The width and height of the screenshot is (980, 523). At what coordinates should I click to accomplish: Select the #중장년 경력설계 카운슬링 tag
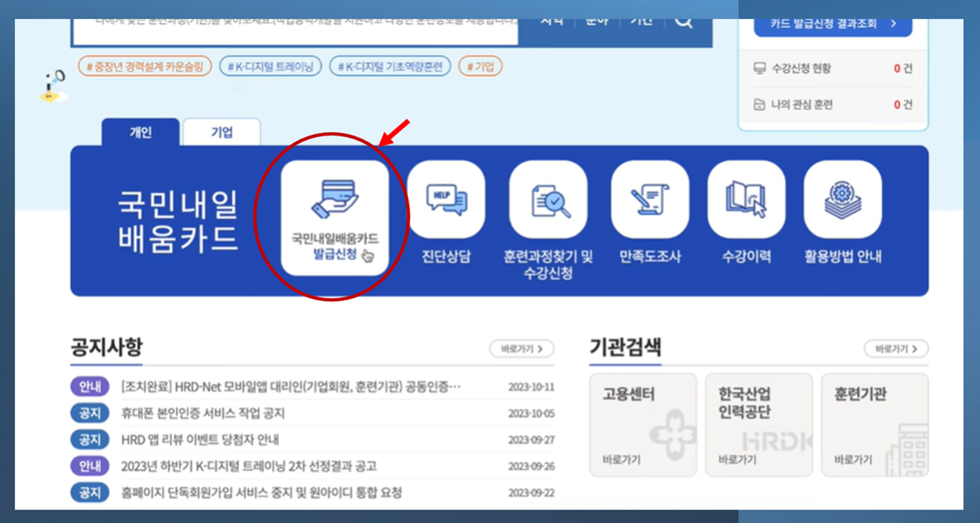[x=145, y=66]
